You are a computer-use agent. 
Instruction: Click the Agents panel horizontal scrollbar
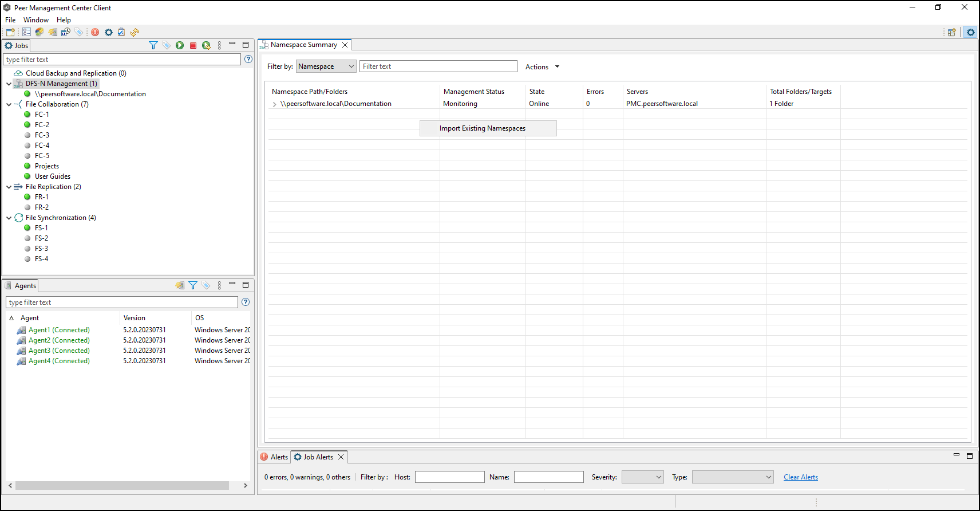coord(122,485)
